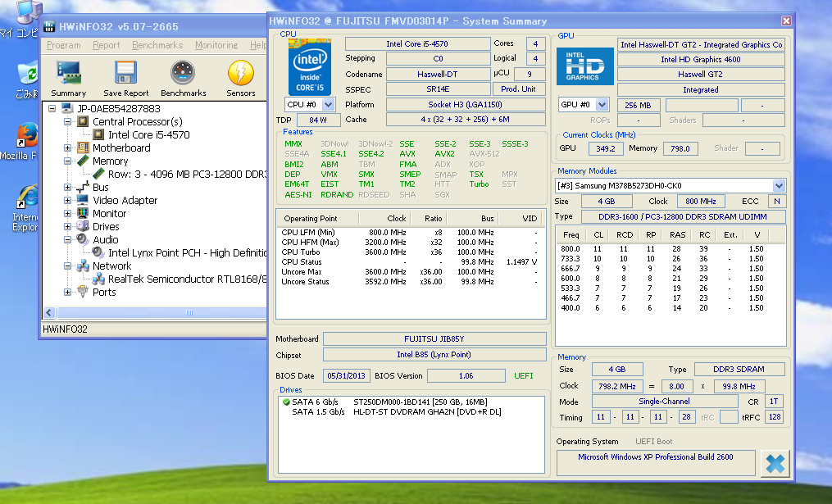
Task: Expand the Video Adapter tree node
Action: point(68,201)
